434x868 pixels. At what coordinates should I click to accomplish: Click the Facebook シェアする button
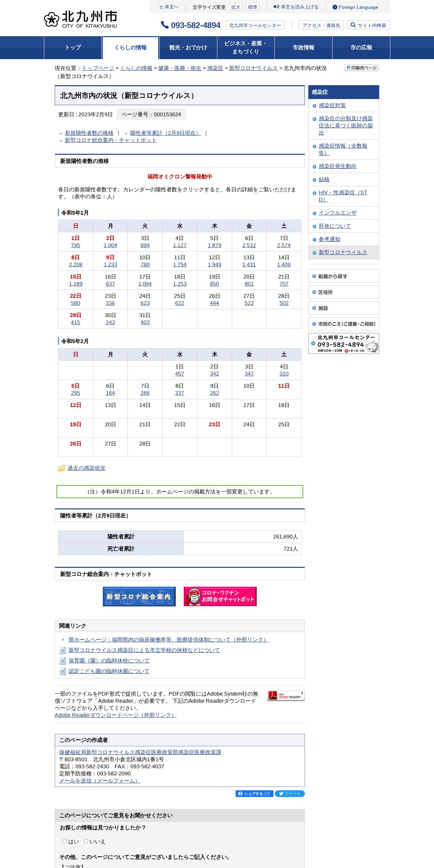pos(255,794)
